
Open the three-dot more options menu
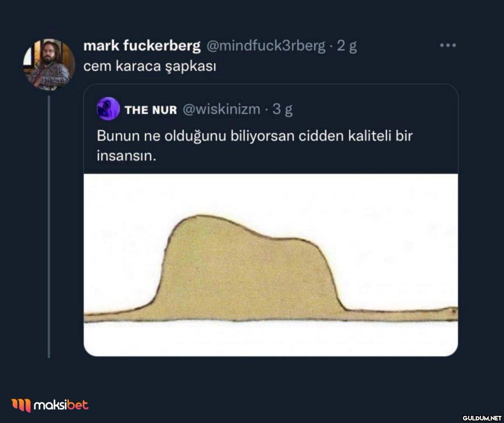[x=448, y=45]
